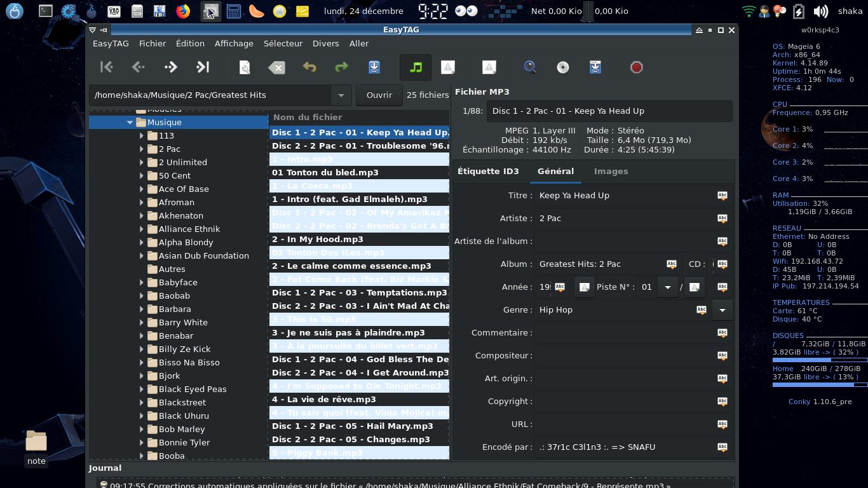Select the Alliance Ethnik folder
Viewport: 868px width, 488px height.
coord(189,229)
